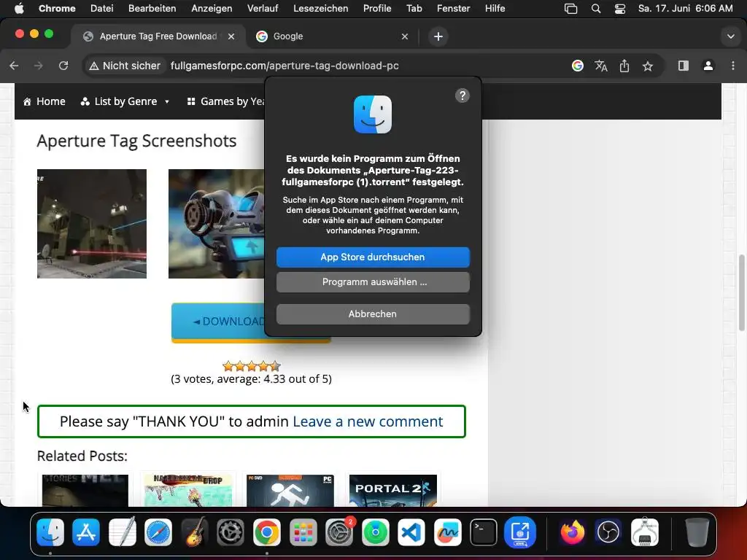Open macOS Control Center icon
Viewport: 747px width, 560px height.
pyautogui.click(x=620, y=9)
